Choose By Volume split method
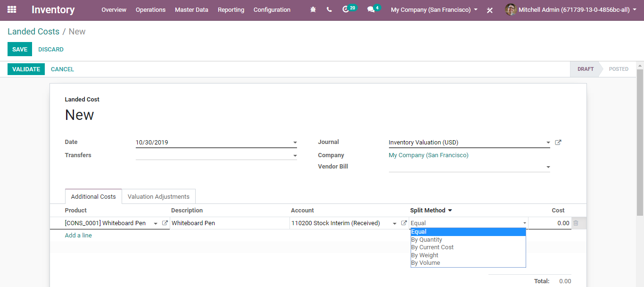The width and height of the screenshot is (644, 287). pos(468,263)
